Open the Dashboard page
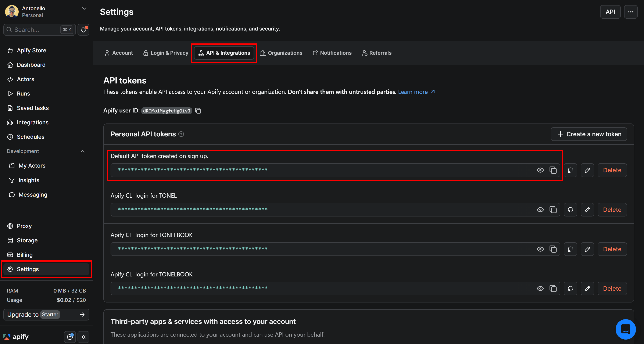The height and width of the screenshot is (344, 644). pos(46,65)
